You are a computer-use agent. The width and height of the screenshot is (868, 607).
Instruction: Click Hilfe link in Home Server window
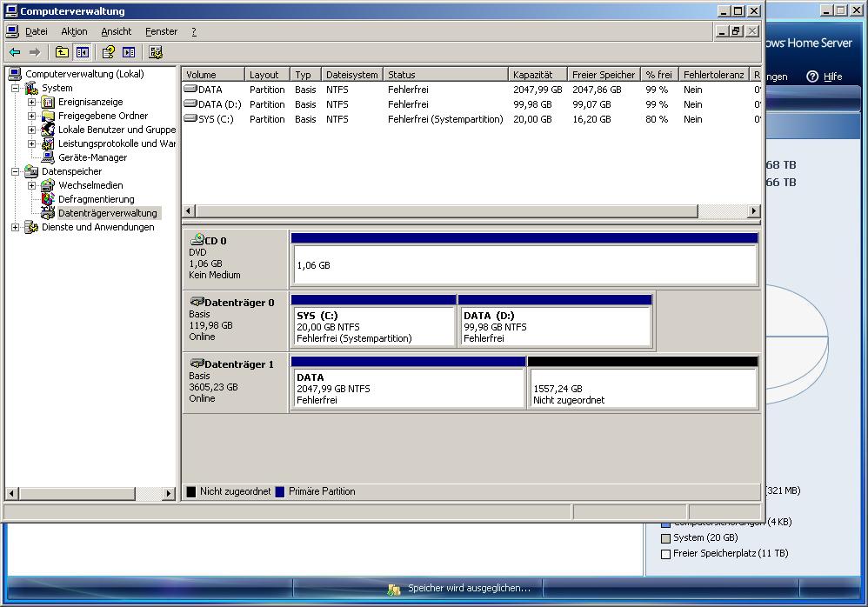(832, 77)
